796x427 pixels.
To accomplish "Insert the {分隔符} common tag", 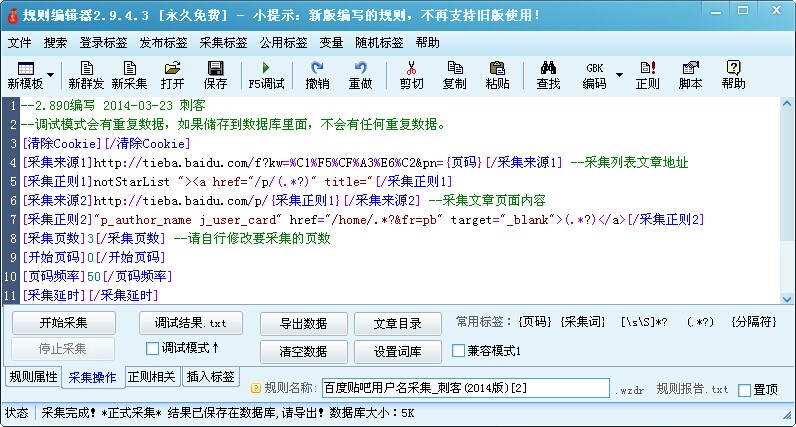I will point(753,322).
